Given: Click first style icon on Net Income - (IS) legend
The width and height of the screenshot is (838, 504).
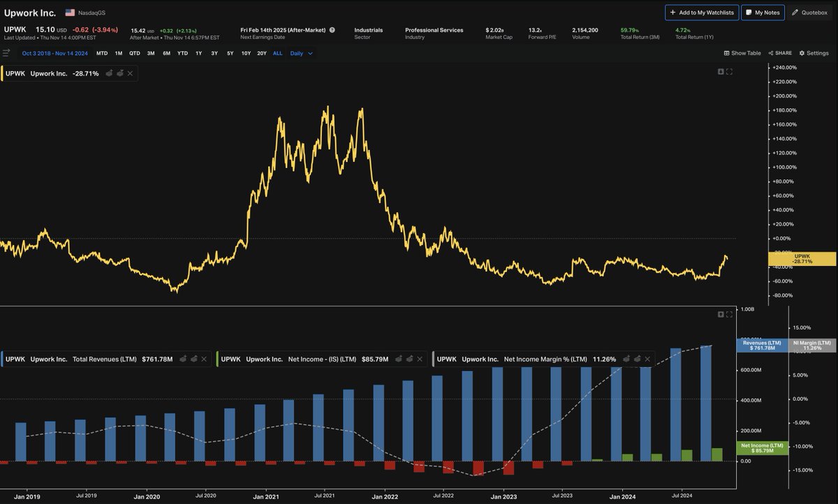Looking at the screenshot, I should point(399,359).
